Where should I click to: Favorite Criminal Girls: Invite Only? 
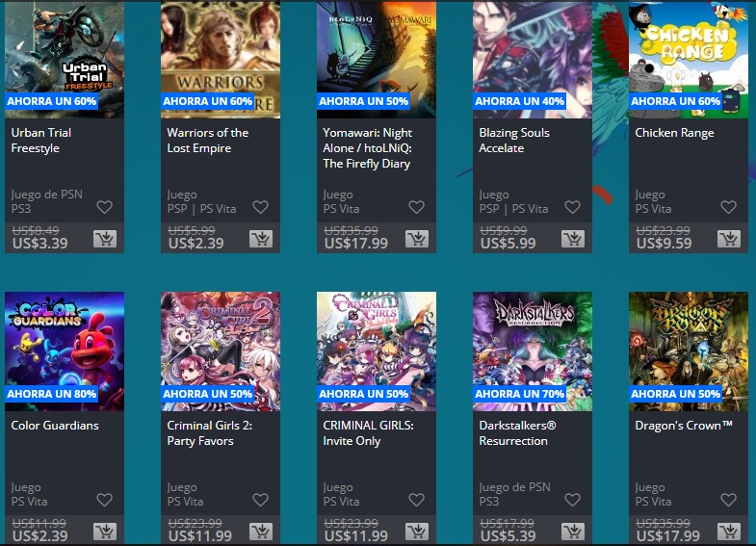click(x=417, y=500)
